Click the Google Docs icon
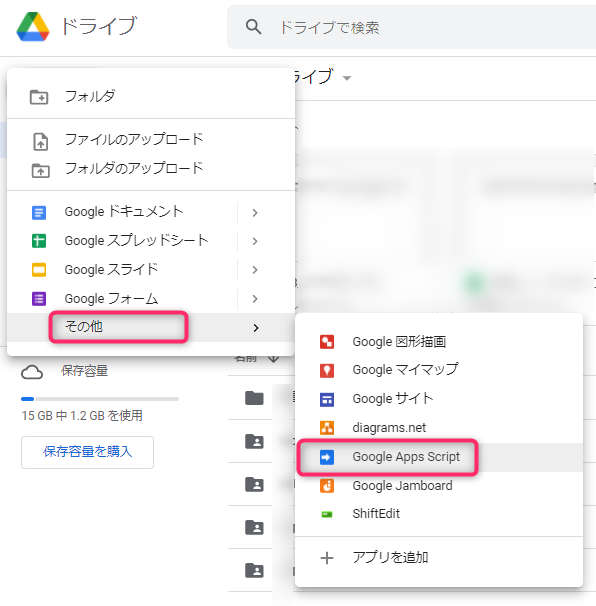The width and height of the screenshot is (596, 606). pos(39,212)
